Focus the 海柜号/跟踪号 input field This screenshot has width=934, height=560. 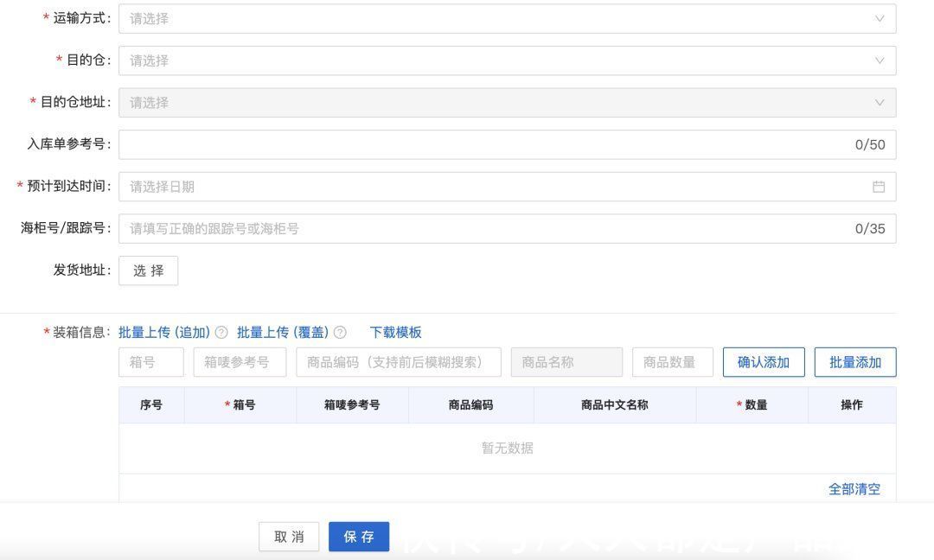[507, 228]
